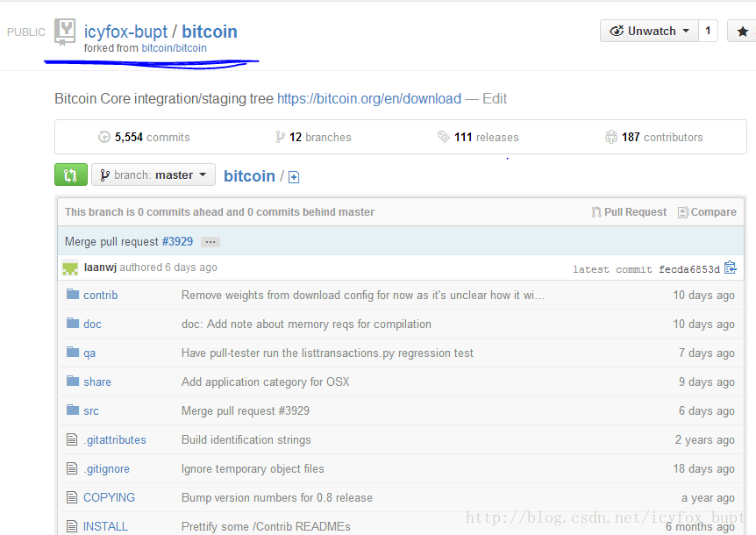The height and width of the screenshot is (535, 756).
Task: Follow the bitcoin/bitcoin forked-from link
Action: (x=174, y=48)
